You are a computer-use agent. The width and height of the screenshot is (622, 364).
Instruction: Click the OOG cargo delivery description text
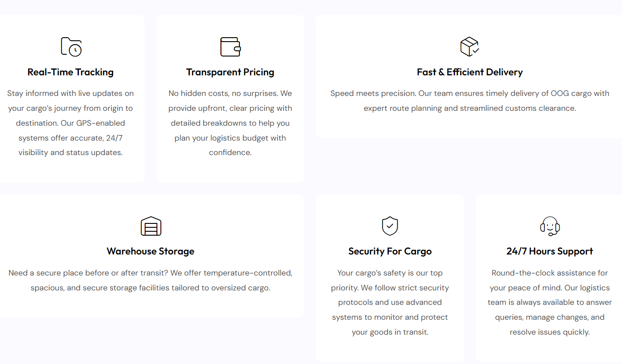469,101
